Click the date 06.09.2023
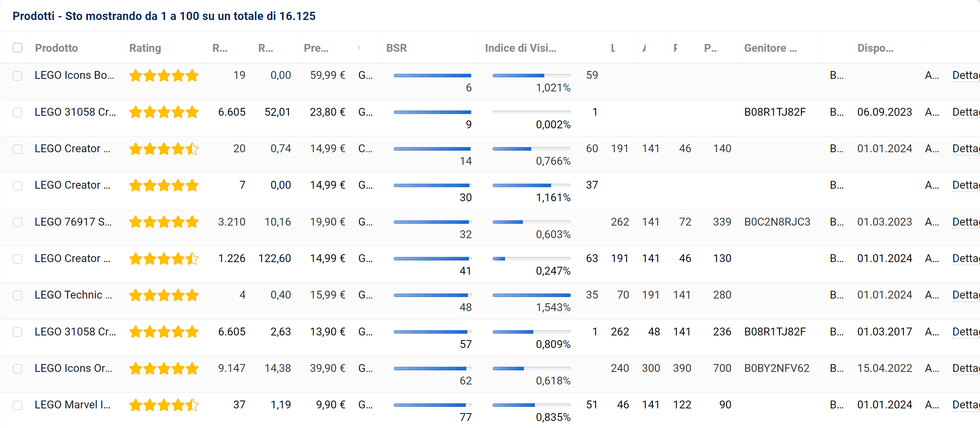 click(x=885, y=112)
